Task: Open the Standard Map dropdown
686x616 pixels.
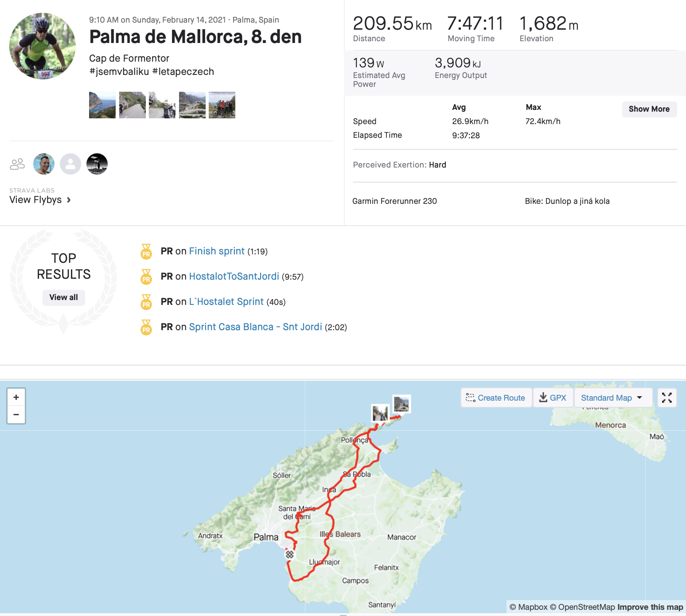Action: [x=612, y=398]
